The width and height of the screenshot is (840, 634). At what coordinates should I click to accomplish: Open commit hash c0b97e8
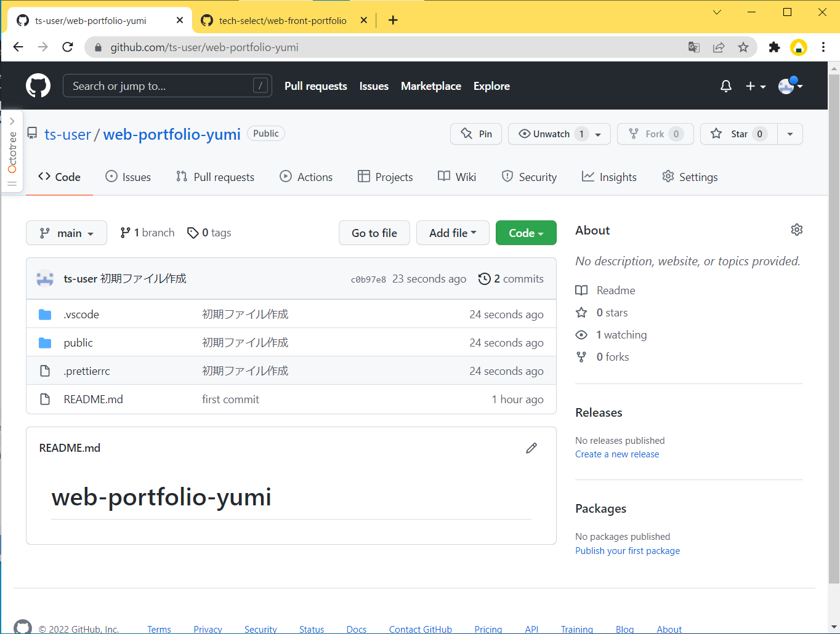click(x=368, y=279)
